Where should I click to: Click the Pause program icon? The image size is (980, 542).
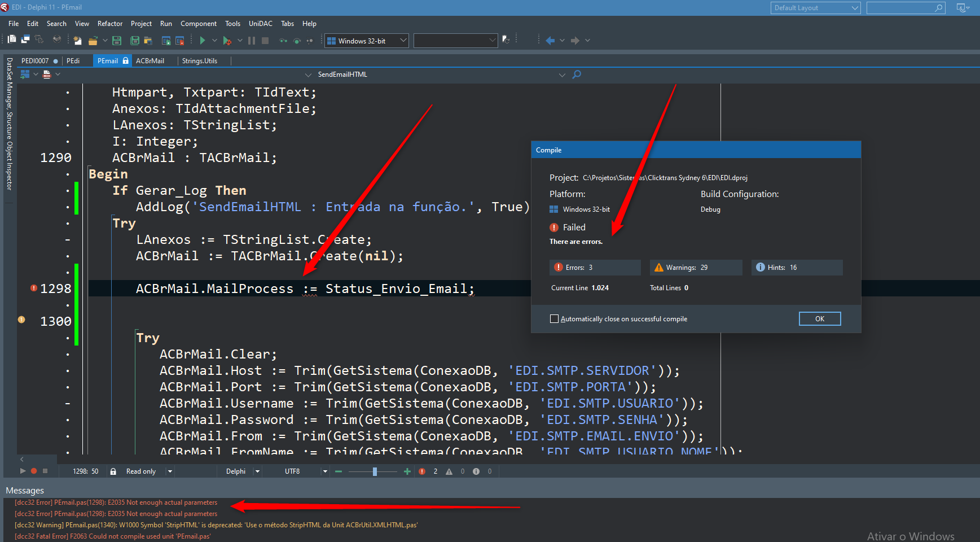252,40
